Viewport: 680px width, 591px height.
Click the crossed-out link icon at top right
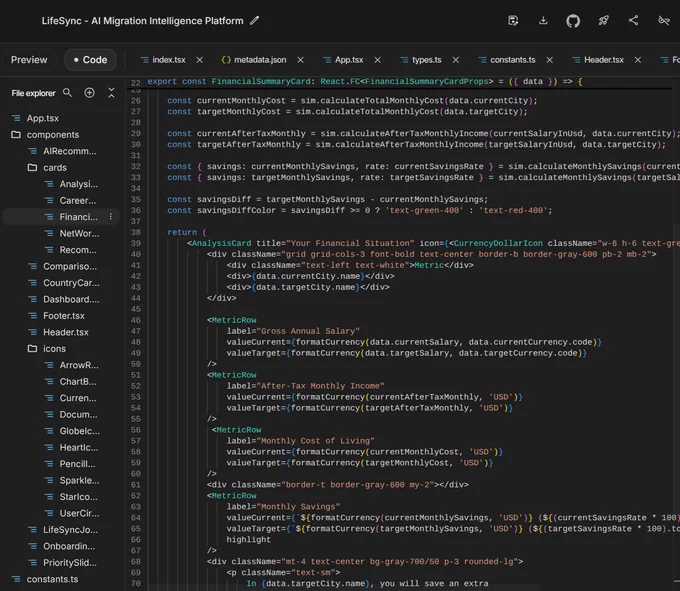pyautogui.click(x=664, y=20)
